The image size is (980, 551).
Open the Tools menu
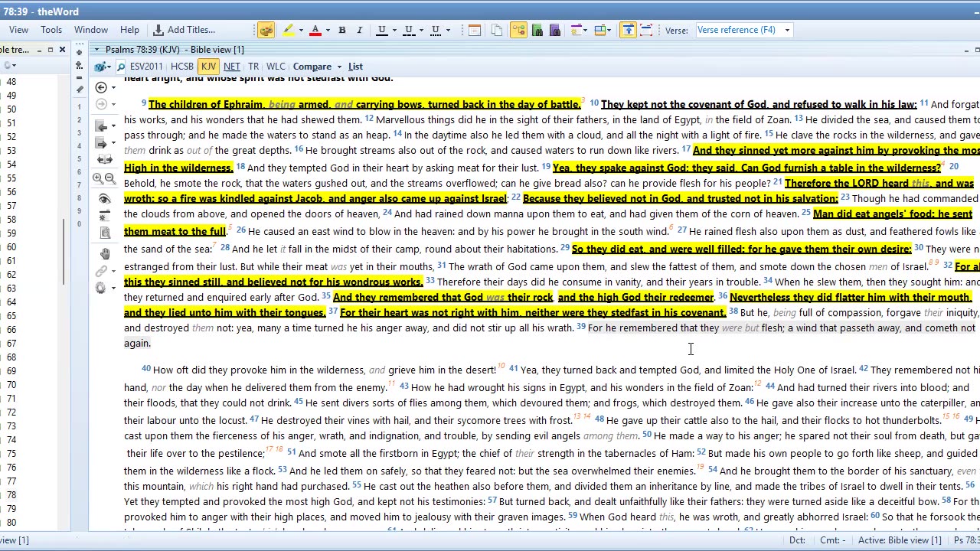(51, 30)
